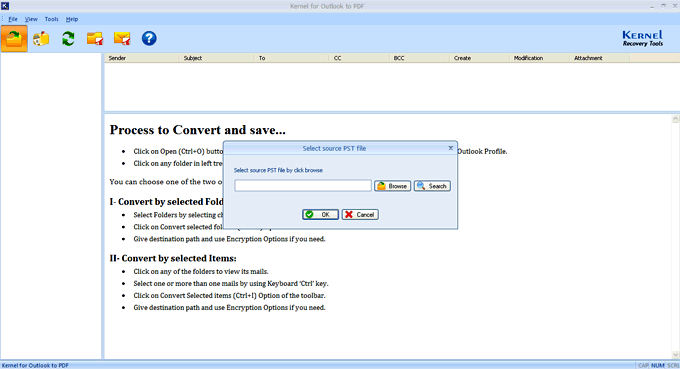The height and width of the screenshot is (369, 680).
Task: Confirm the dialog with the OK button
Action: point(320,215)
